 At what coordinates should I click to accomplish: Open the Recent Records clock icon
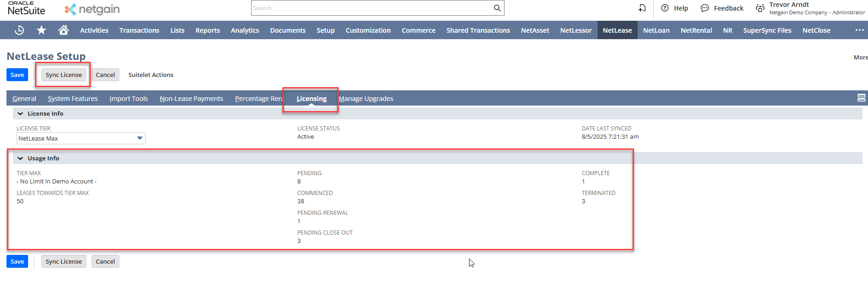[19, 30]
